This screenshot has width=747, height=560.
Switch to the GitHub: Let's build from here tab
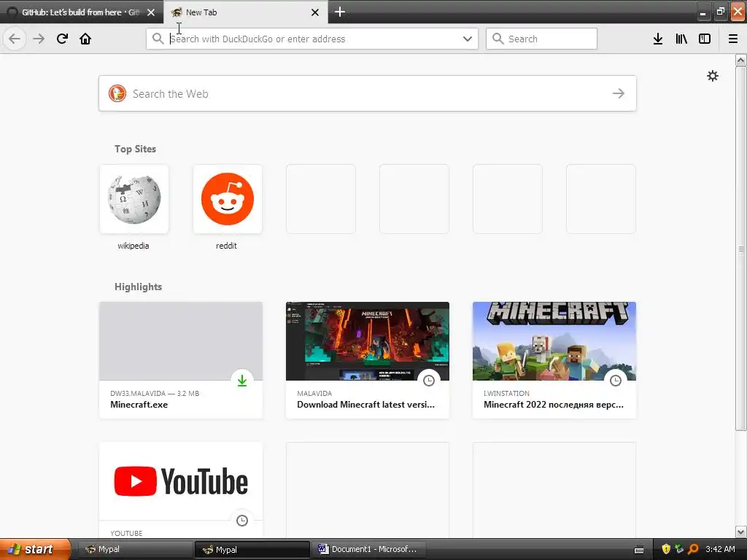click(82, 12)
